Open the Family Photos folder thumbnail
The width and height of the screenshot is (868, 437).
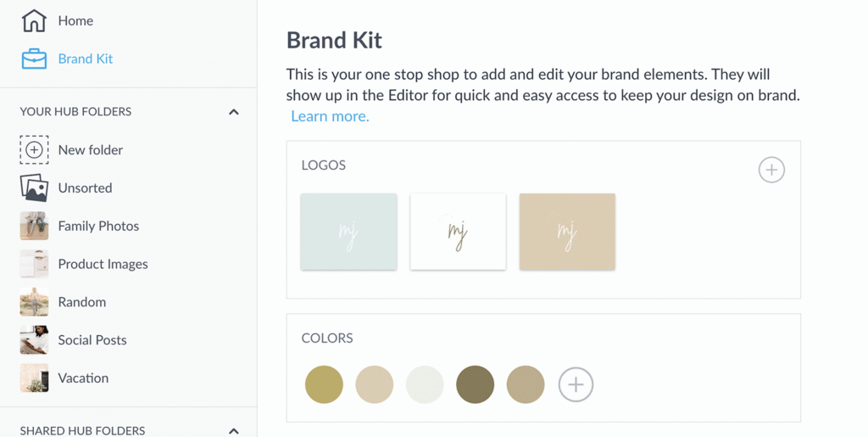pos(34,226)
